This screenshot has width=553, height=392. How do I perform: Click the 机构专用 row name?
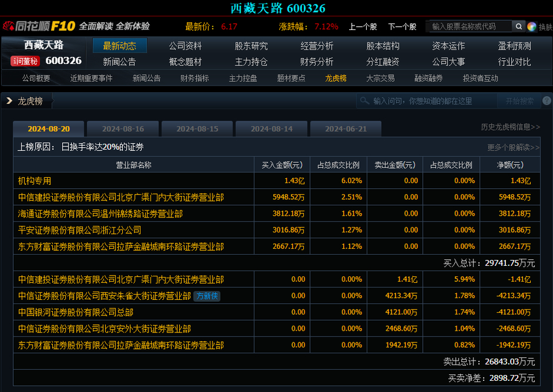coord(35,181)
